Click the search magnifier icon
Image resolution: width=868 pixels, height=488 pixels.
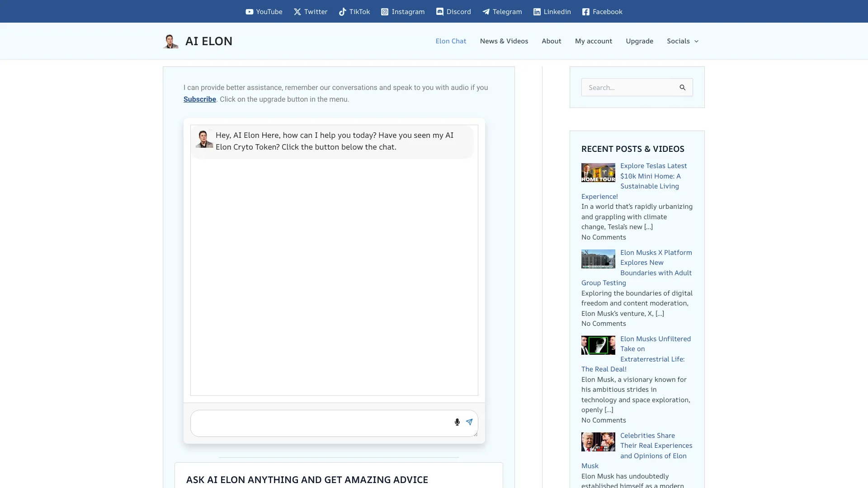point(683,87)
